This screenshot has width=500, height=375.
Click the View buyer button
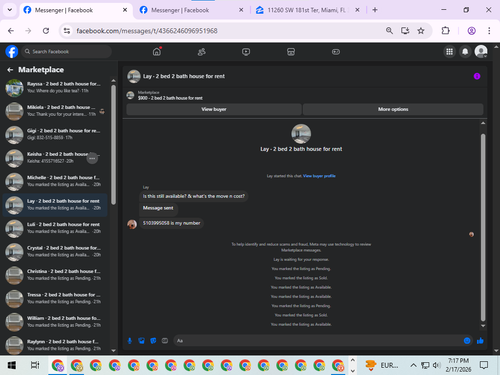pos(214,109)
